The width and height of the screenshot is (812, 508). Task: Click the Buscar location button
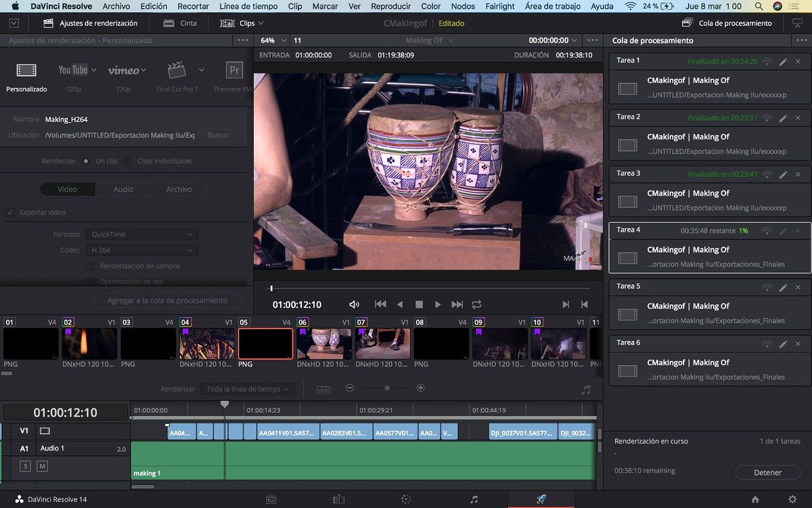[218, 135]
